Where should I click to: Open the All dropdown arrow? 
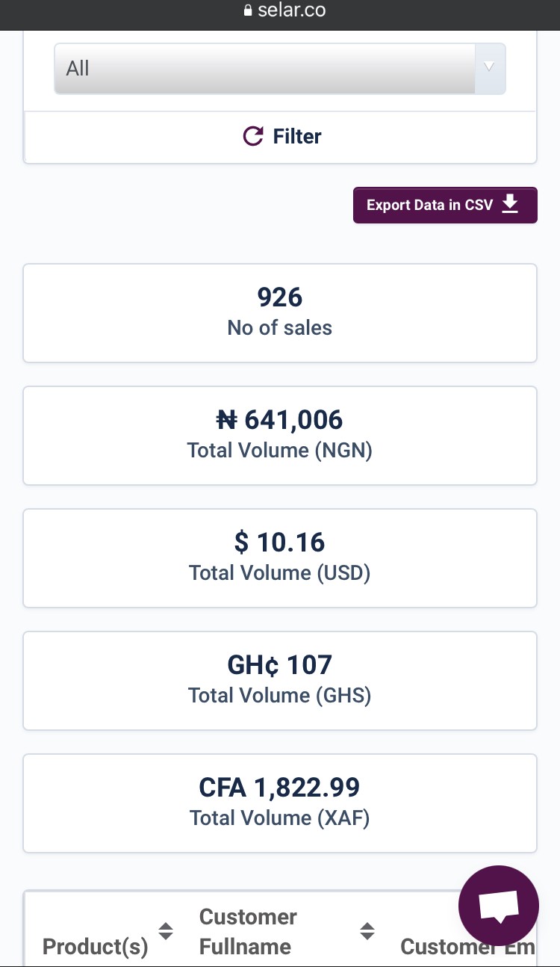coord(490,67)
